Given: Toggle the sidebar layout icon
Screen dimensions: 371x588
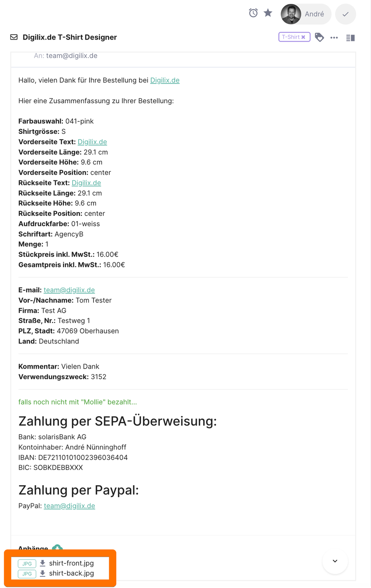Looking at the screenshot, I should (x=350, y=38).
